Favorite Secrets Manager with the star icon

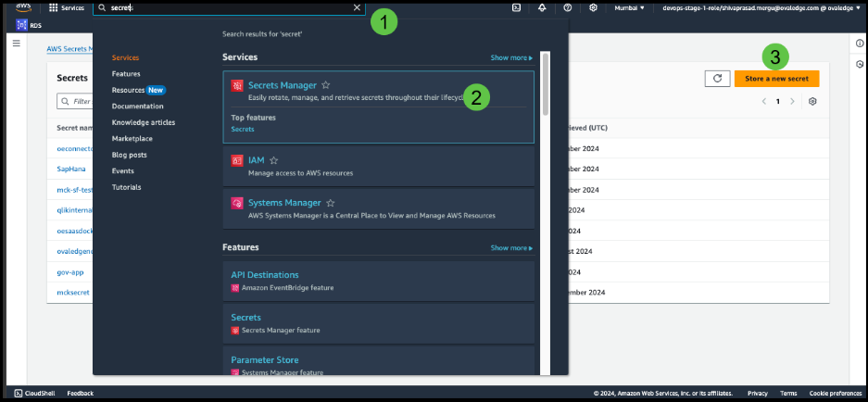coord(325,85)
